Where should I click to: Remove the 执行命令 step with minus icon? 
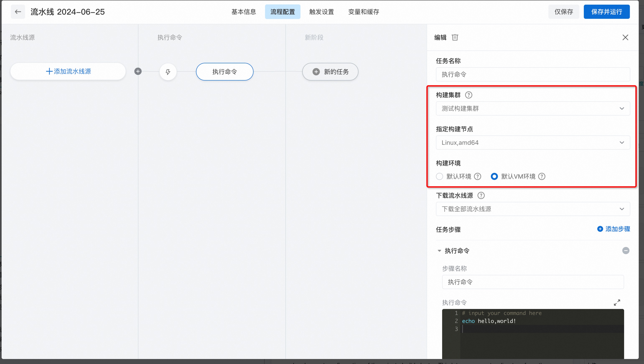(x=625, y=251)
